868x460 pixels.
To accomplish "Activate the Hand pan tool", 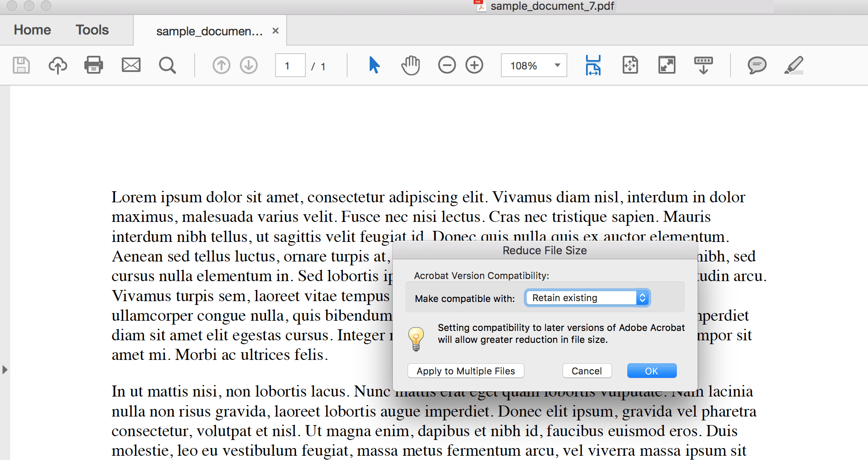I will click(410, 66).
